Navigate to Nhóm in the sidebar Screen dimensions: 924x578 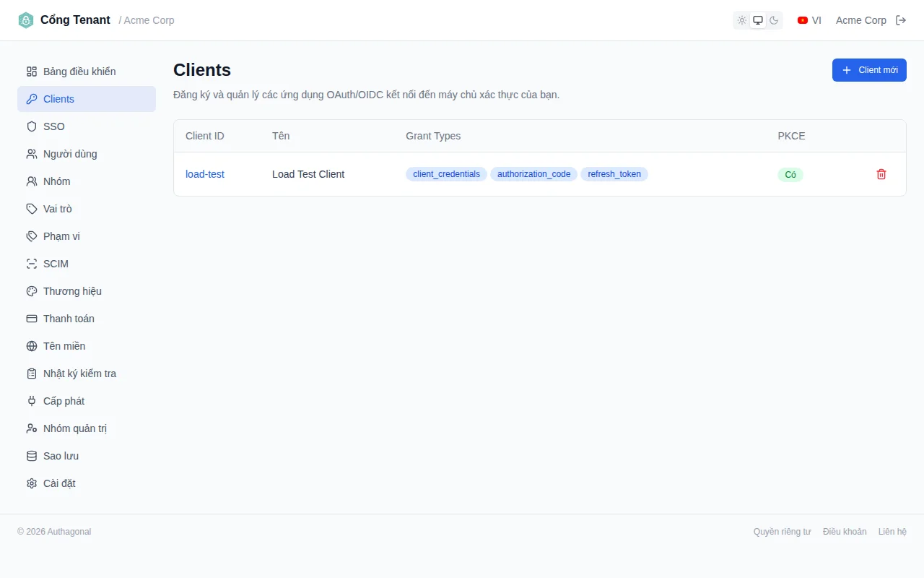pos(87,181)
